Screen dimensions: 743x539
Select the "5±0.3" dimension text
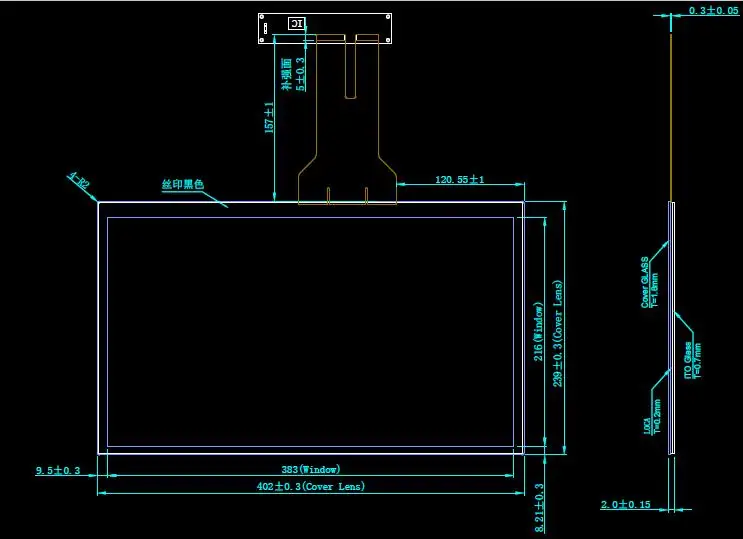coord(300,74)
